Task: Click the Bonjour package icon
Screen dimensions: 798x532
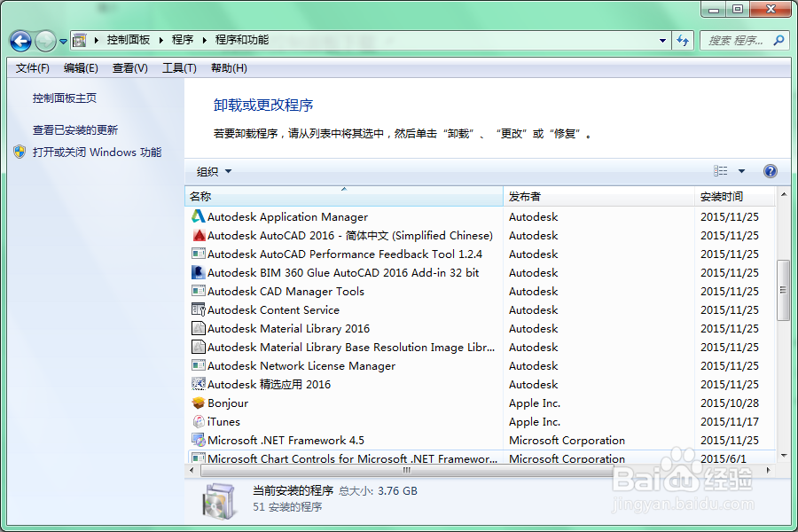Action: pyautogui.click(x=199, y=403)
